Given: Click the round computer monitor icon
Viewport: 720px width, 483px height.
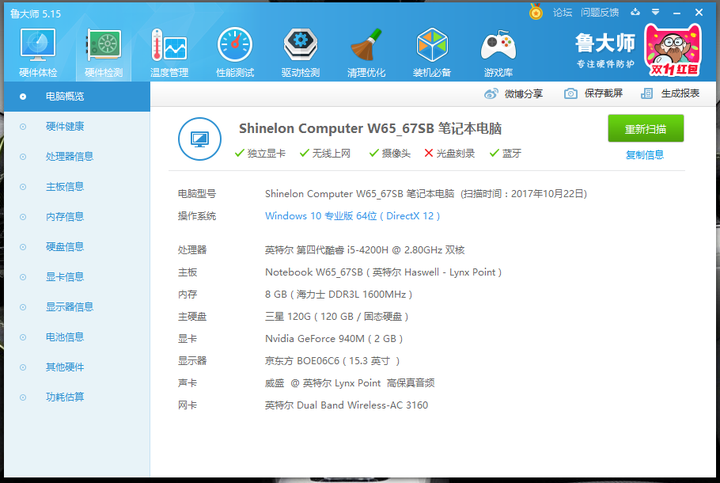Looking at the screenshot, I should [200, 139].
